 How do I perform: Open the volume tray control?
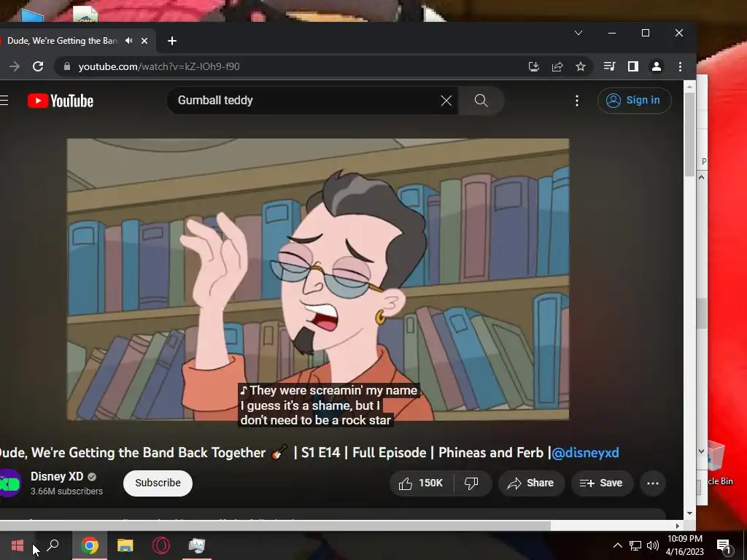point(653,545)
